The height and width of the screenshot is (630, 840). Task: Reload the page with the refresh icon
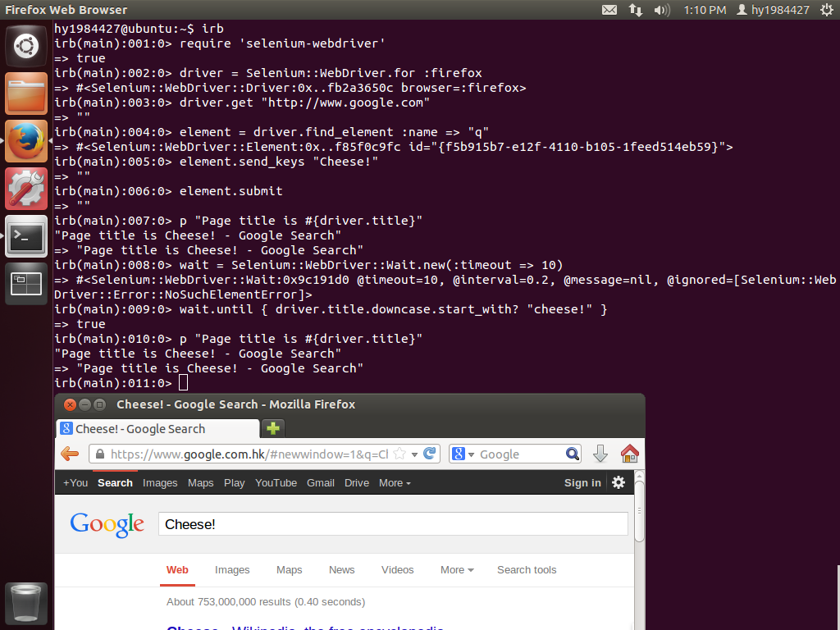coord(430,454)
